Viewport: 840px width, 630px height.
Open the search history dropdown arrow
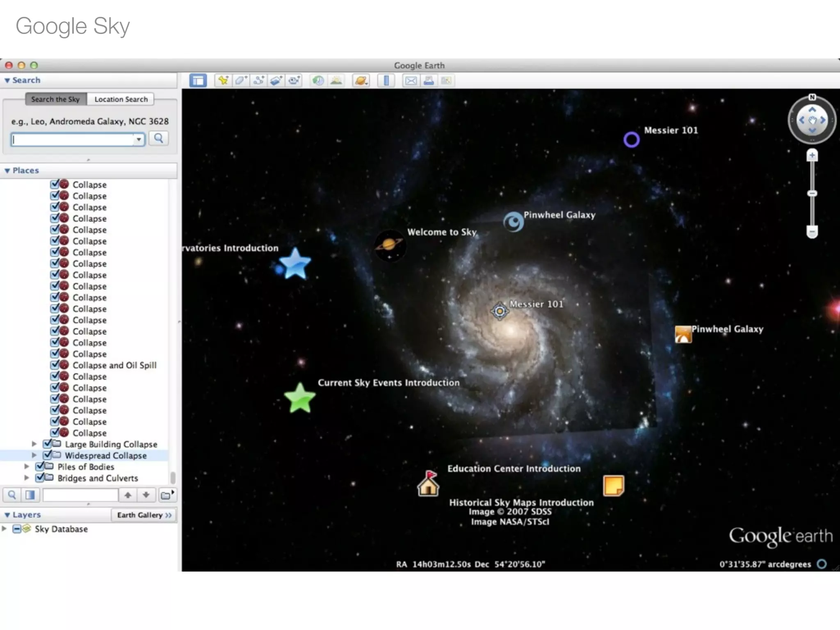[139, 139]
